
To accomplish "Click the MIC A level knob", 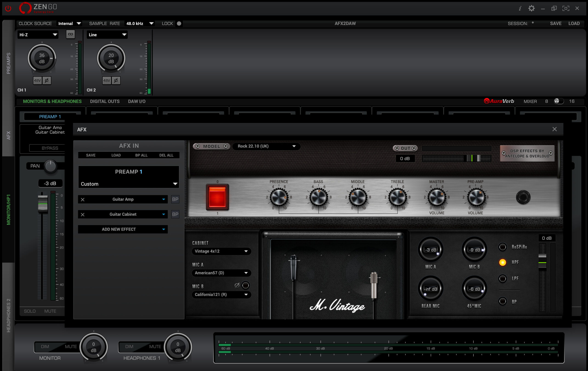I will [430, 250].
